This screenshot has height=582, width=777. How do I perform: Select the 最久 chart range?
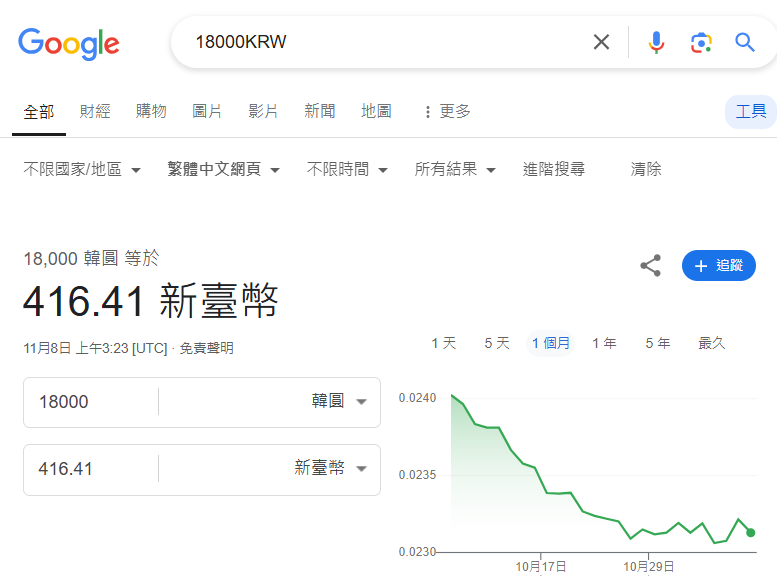point(711,343)
